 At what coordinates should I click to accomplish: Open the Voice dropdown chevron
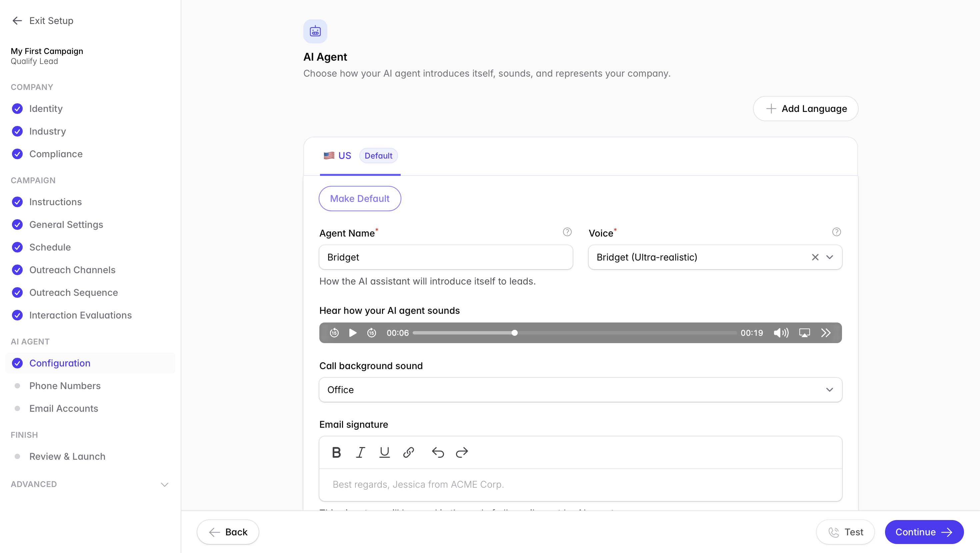pos(830,257)
